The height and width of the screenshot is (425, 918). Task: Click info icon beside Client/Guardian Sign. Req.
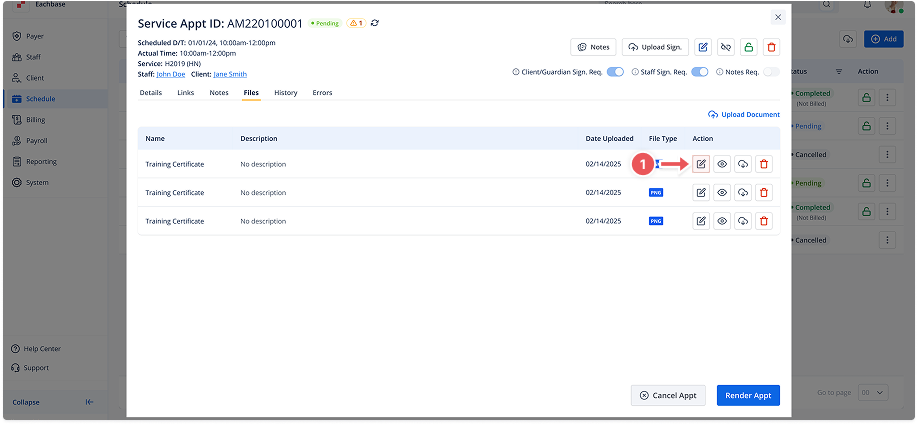point(516,72)
